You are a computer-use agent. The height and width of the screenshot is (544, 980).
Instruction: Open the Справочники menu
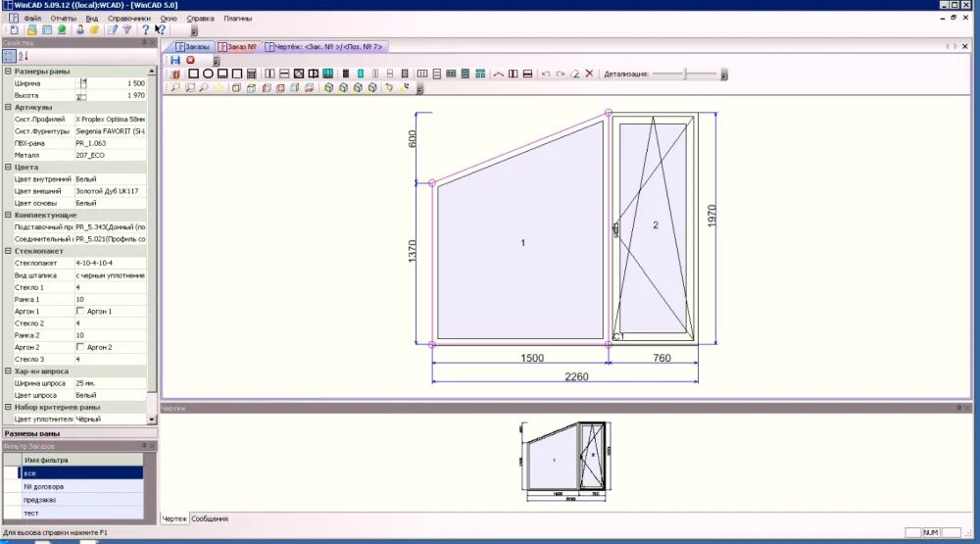[x=128, y=19]
